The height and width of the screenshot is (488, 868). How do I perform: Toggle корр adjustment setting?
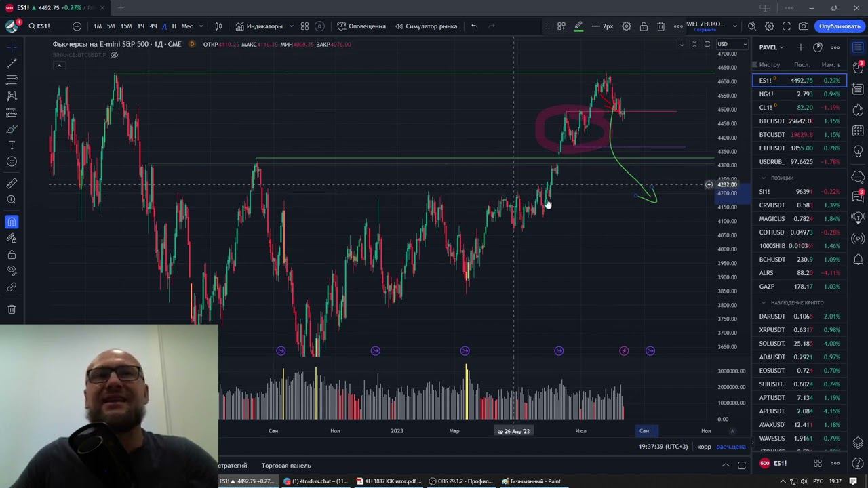tap(704, 447)
